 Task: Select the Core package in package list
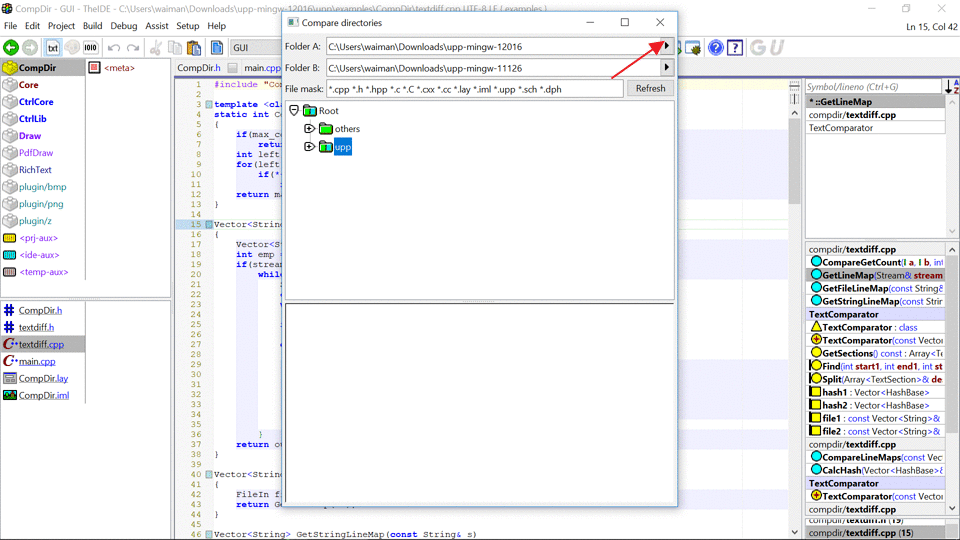(x=28, y=85)
